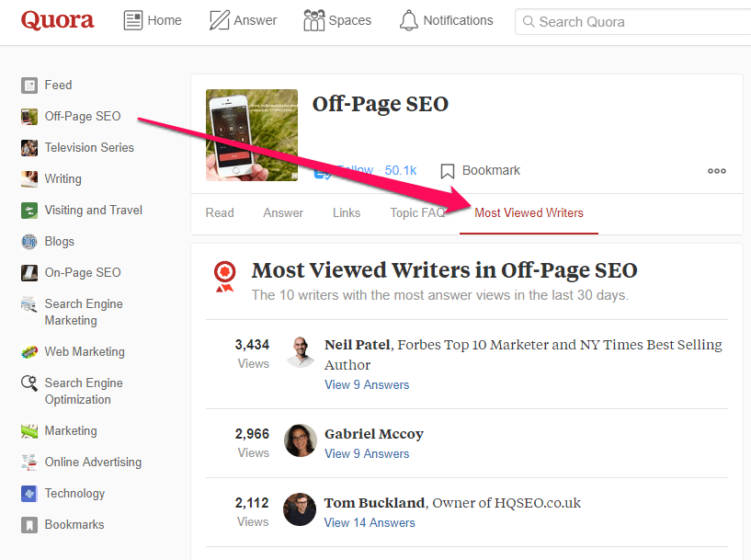Switch to the Links tab

[x=347, y=212]
